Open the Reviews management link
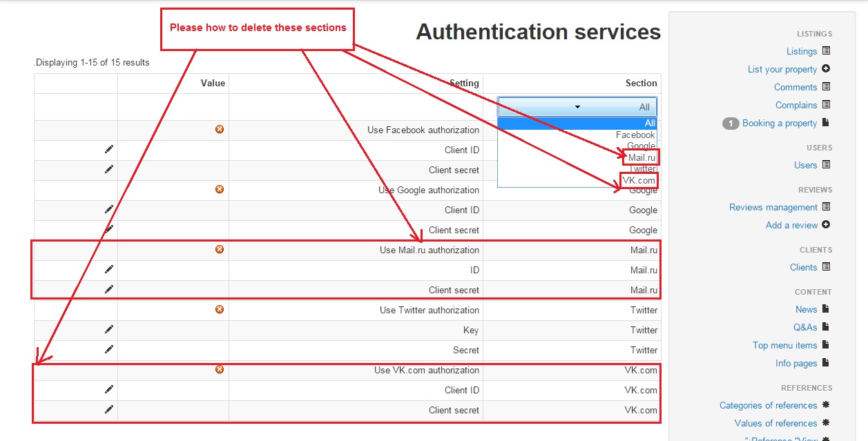The width and height of the screenshot is (868, 441). 773,207
